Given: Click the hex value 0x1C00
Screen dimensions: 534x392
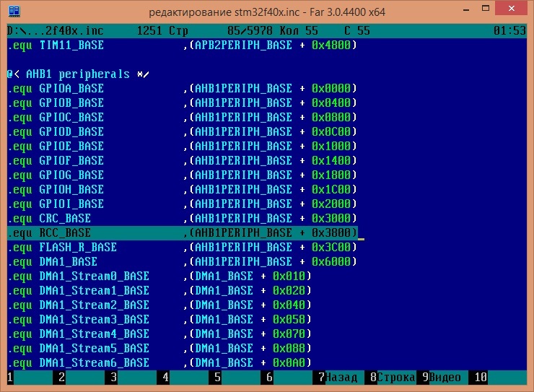Looking at the screenshot, I should click(x=331, y=189).
